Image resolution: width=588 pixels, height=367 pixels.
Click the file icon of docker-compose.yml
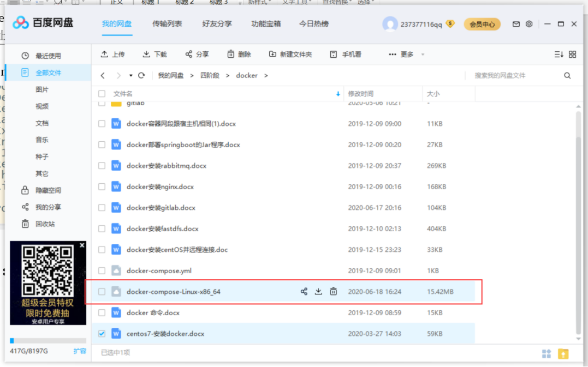click(x=116, y=270)
